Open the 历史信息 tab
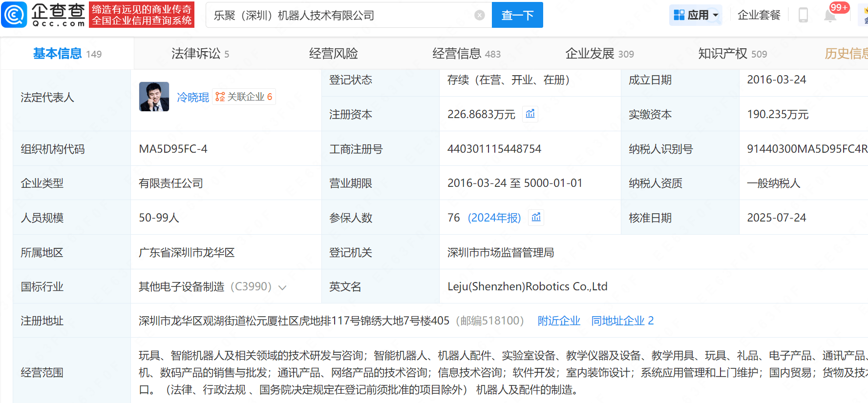This screenshot has height=403, width=868. (846, 54)
